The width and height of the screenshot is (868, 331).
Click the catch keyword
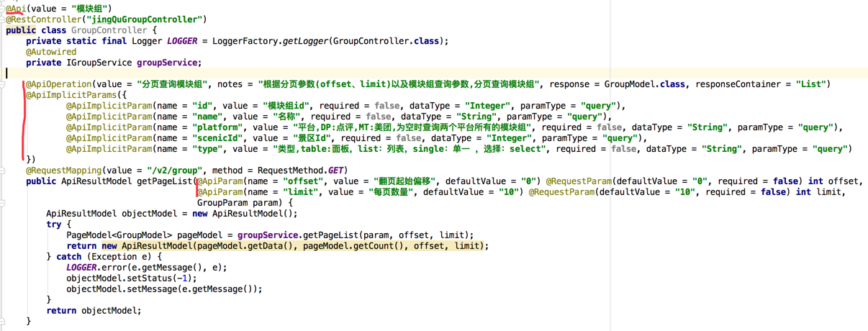point(69,257)
